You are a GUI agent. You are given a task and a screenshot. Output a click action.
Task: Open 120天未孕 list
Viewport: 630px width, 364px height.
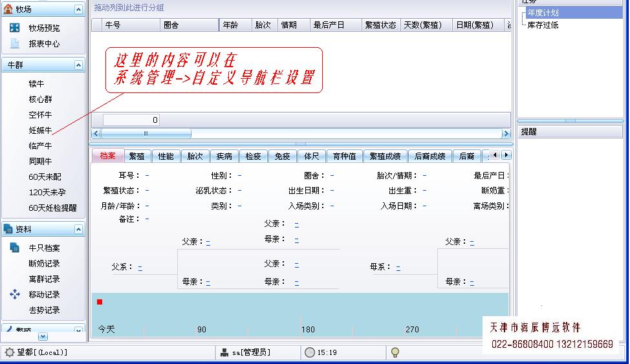[47, 192]
